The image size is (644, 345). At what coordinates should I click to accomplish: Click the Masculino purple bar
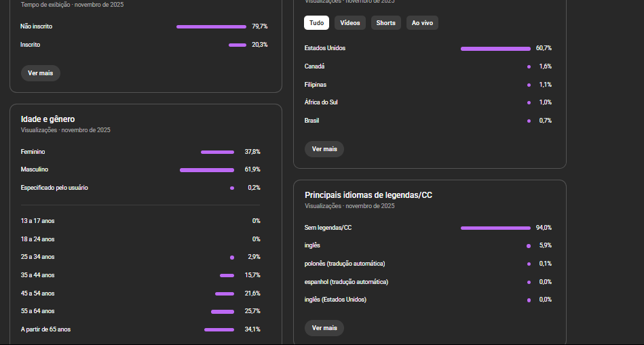206,170
